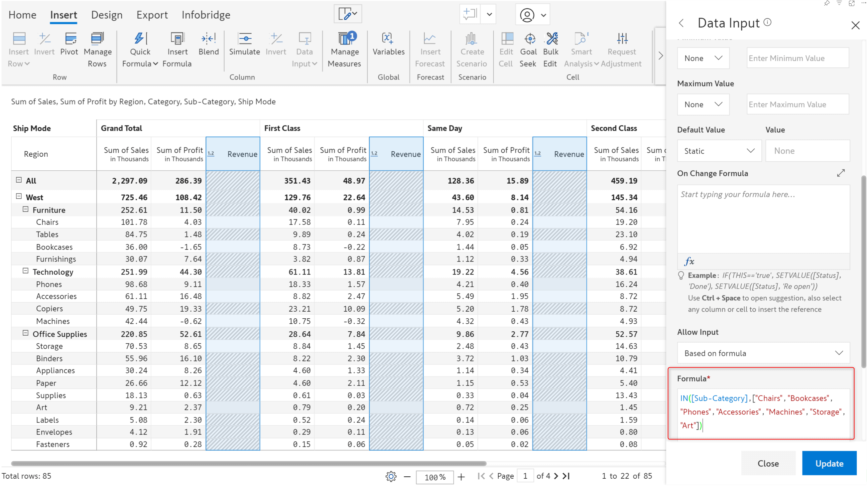Image resolution: width=868 pixels, height=486 pixels.
Task: Click the edit mode pencil icon
Action: tap(348, 14)
